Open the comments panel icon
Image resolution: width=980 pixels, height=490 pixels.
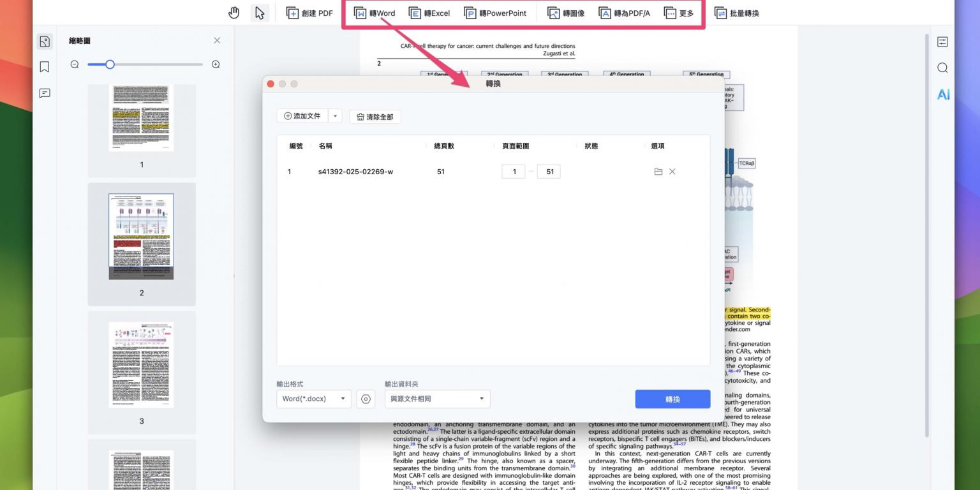pyautogui.click(x=45, y=93)
